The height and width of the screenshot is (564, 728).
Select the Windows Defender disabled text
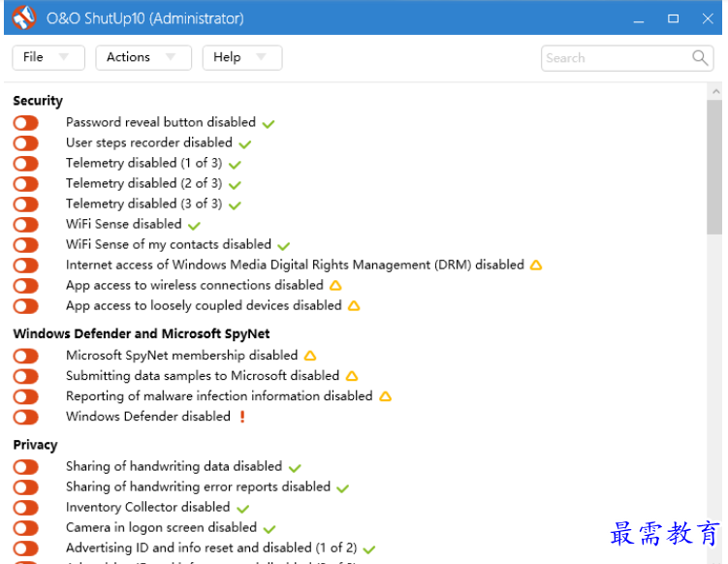148,417
